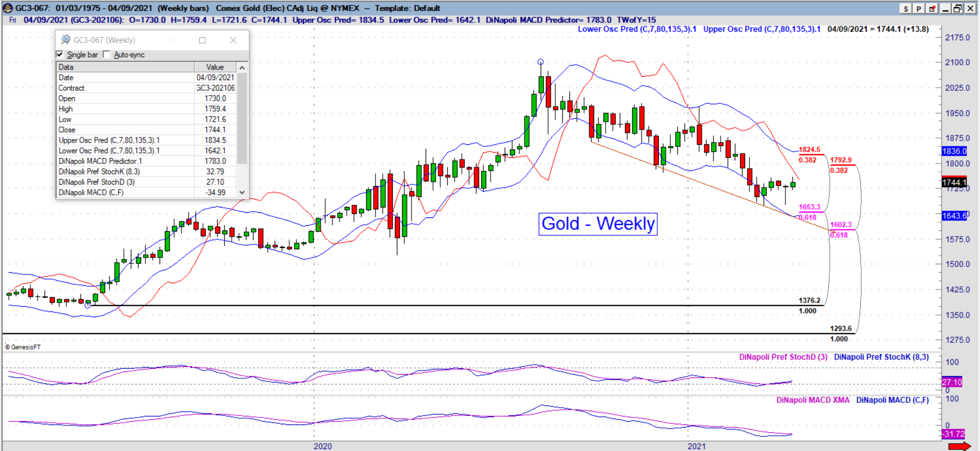
Task: Click the DiNapoli MACD (C,F) pane legend
Action: 893,400
